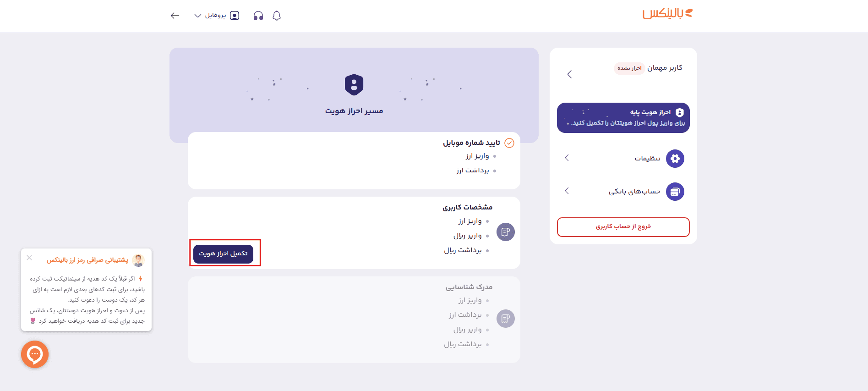Click the completed checkmark beside تایید شماره موبایل
The width and height of the screenshot is (868, 391).
[510, 143]
